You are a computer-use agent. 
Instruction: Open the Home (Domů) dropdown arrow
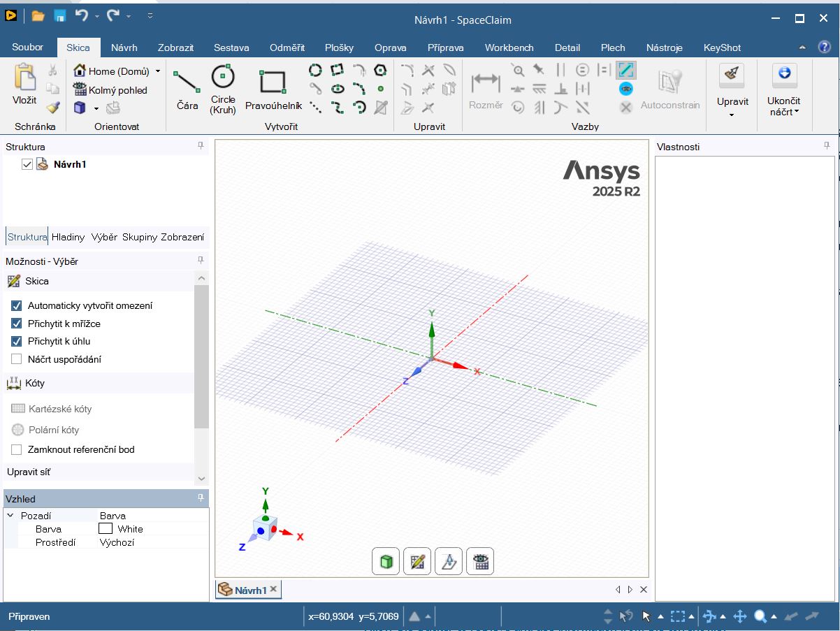pyautogui.click(x=158, y=71)
